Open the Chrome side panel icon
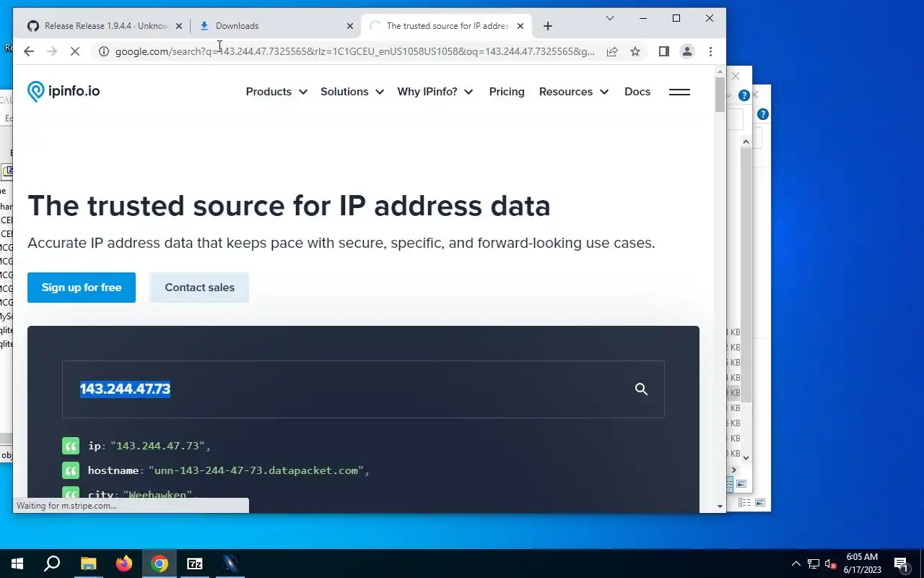 [664, 51]
